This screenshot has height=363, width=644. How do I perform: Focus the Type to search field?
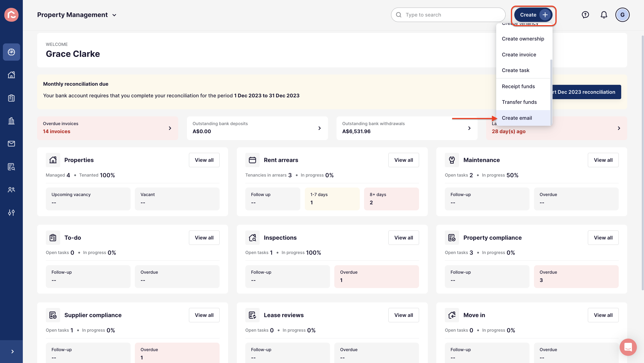[448, 15]
